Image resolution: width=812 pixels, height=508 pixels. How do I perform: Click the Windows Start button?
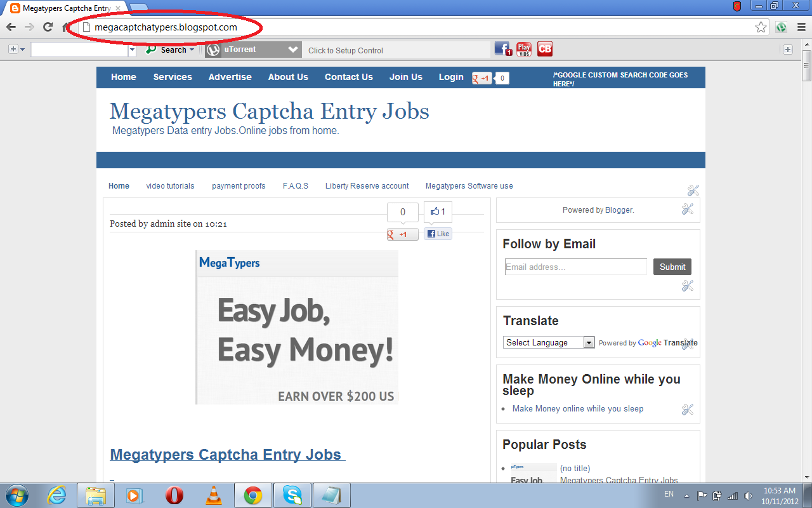click(x=17, y=495)
